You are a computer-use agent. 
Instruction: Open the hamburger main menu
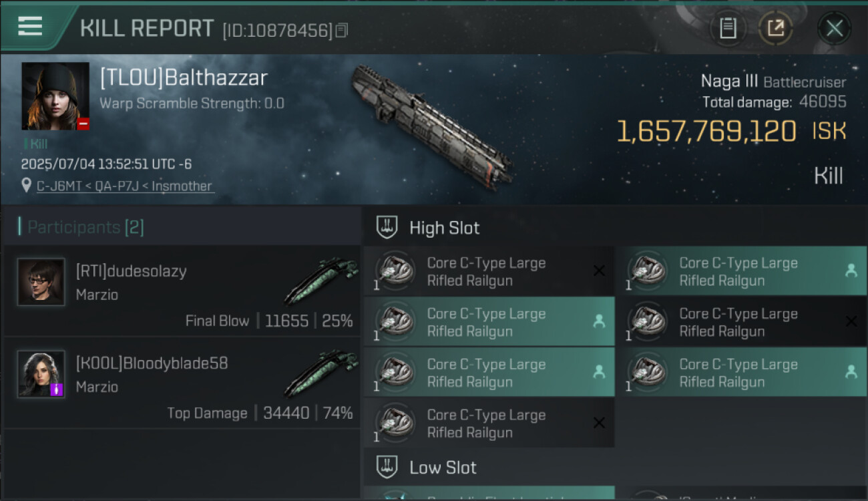pyautogui.click(x=30, y=26)
